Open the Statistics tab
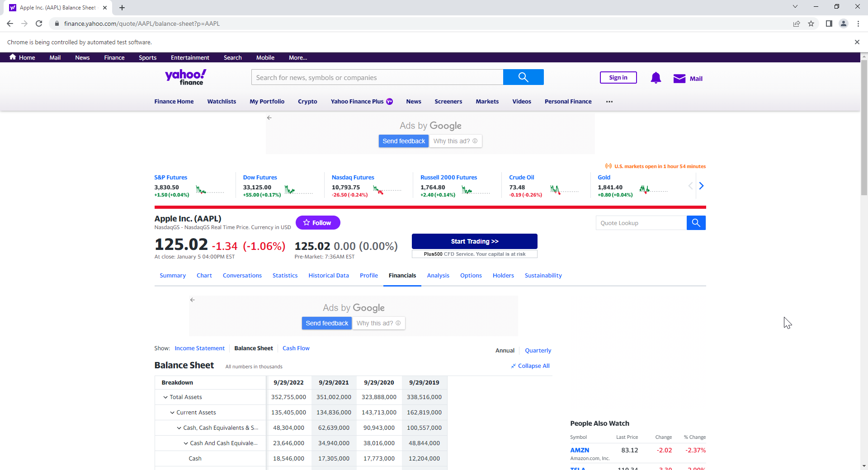The image size is (868, 470). [285, 275]
